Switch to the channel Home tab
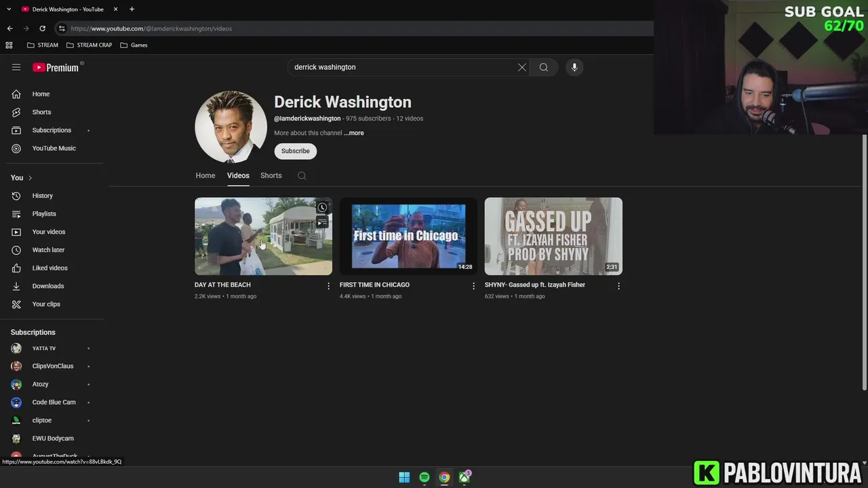This screenshot has width=868, height=488. pos(205,176)
